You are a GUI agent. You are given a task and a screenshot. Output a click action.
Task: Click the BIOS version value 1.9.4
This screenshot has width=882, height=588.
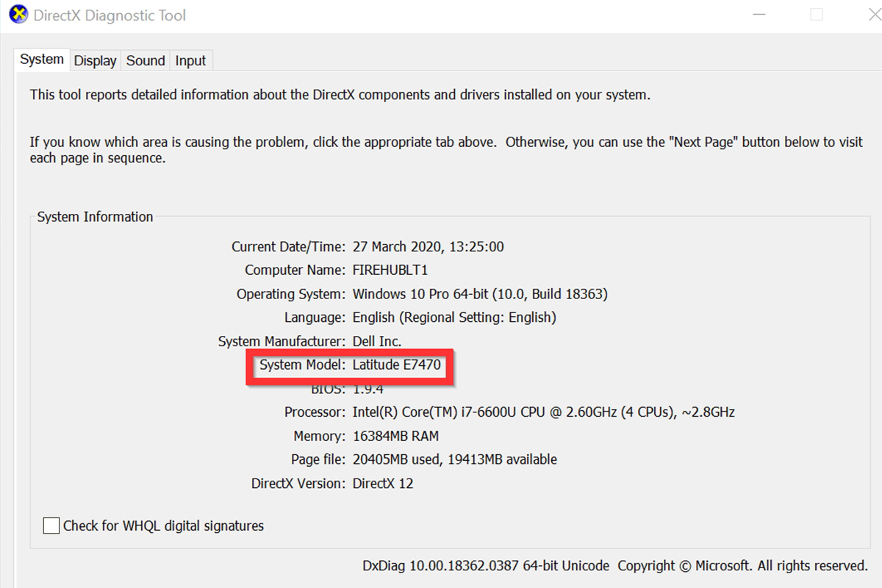coord(368,389)
